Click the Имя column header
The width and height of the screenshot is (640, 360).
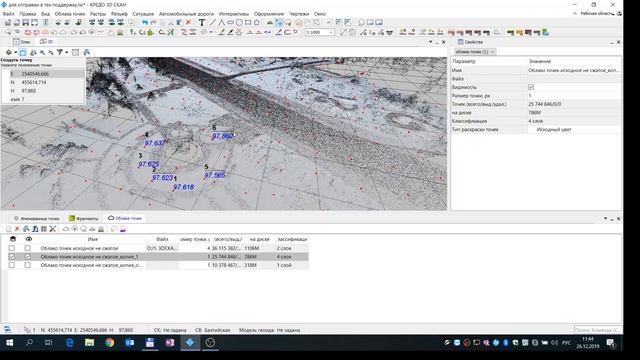click(93, 239)
